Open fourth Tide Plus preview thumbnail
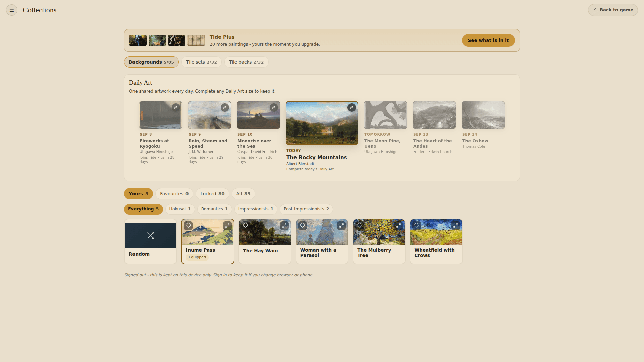644x362 pixels. (196, 40)
